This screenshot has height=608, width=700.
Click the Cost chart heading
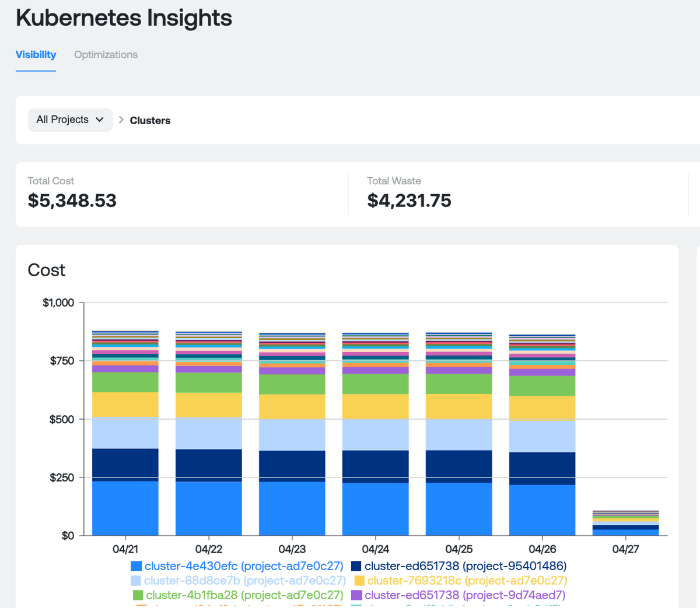coord(47,270)
